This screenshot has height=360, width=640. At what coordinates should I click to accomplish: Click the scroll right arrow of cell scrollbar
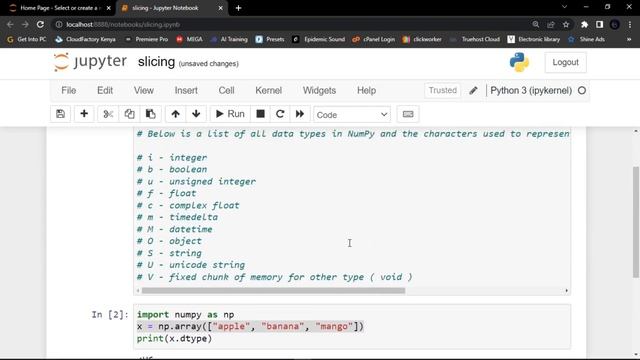click(567, 291)
